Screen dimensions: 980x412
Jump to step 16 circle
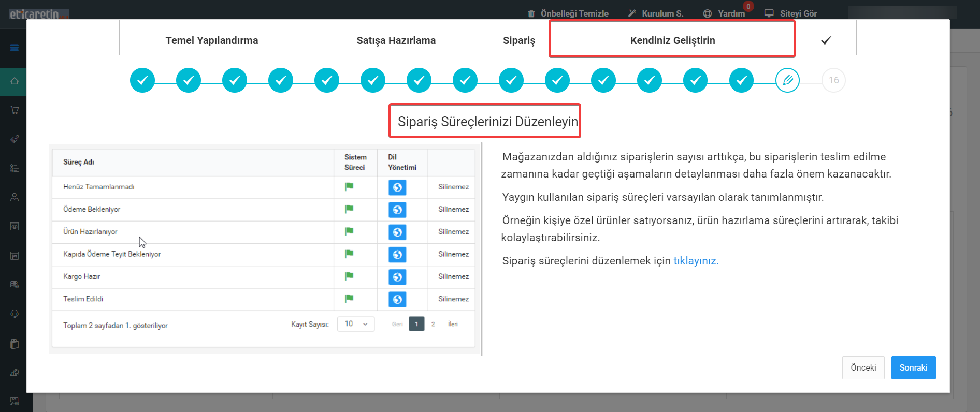point(834,80)
